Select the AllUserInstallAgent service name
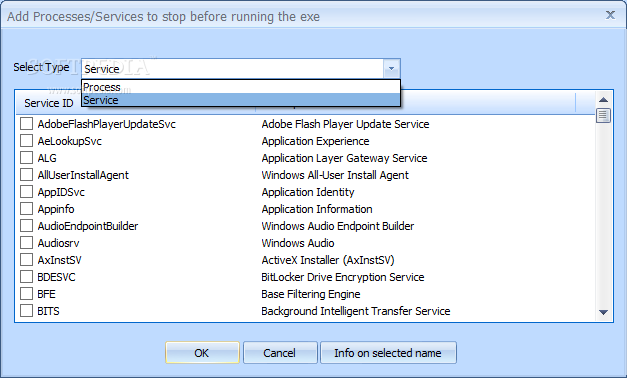 pyautogui.click(x=83, y=175)
